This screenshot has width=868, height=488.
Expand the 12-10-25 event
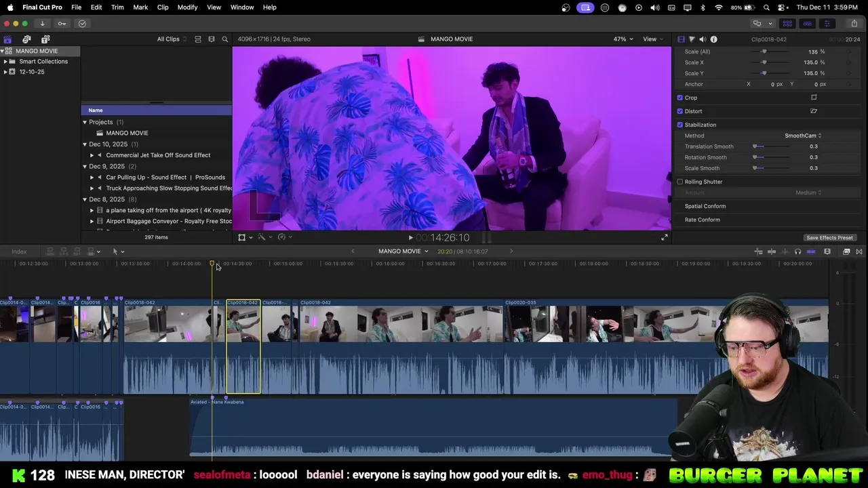[5, 72]
